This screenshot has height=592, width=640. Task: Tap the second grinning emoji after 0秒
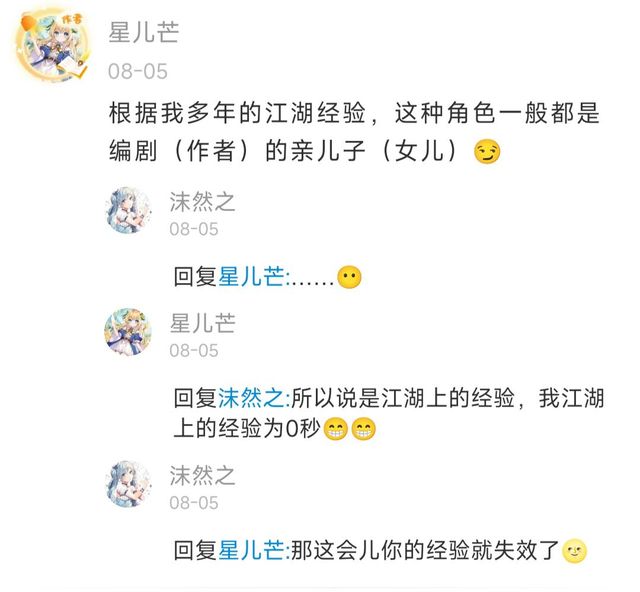363,429
